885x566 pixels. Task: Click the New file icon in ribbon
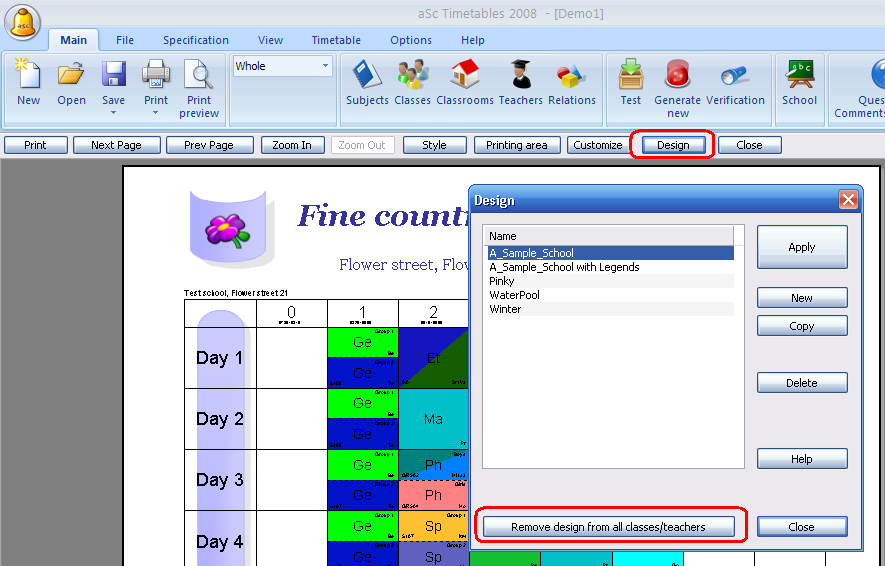point(28,76)
